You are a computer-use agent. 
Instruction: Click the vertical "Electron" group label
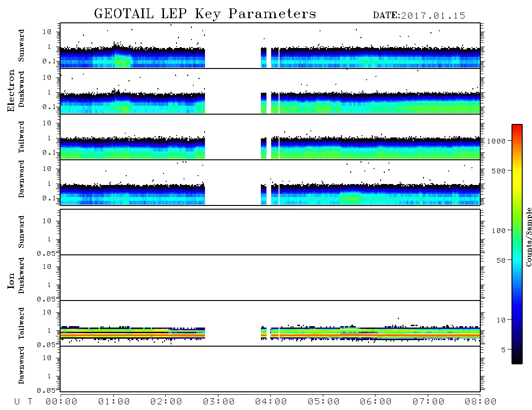pos(11,91)
